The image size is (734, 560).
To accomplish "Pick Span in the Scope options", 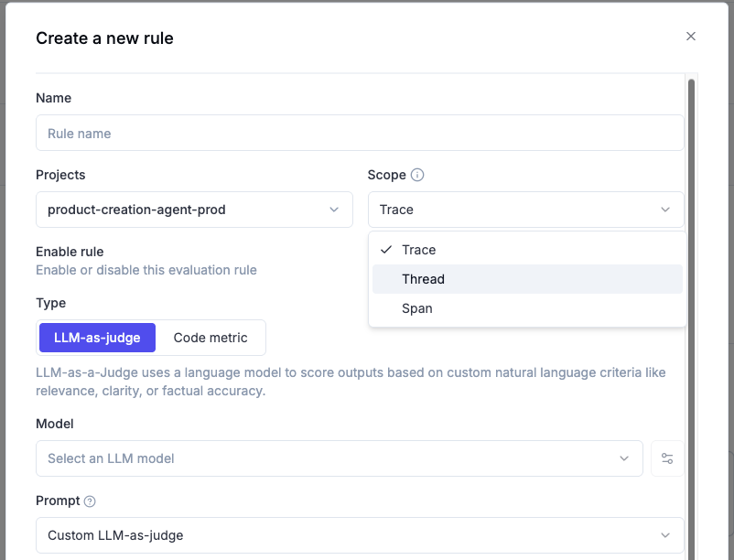I will pyautogui.click(x=417, y=308).
